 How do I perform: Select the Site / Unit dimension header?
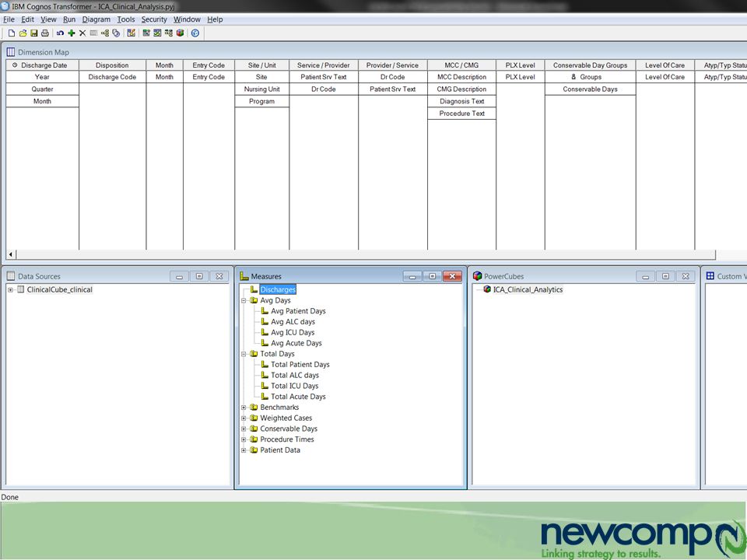(x=261, y=65)
